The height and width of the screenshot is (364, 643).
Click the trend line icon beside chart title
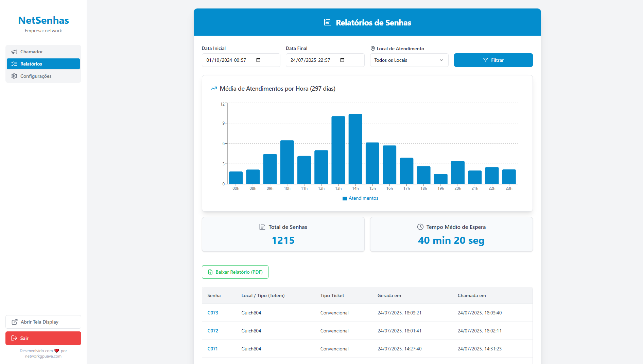pos(214,89)
